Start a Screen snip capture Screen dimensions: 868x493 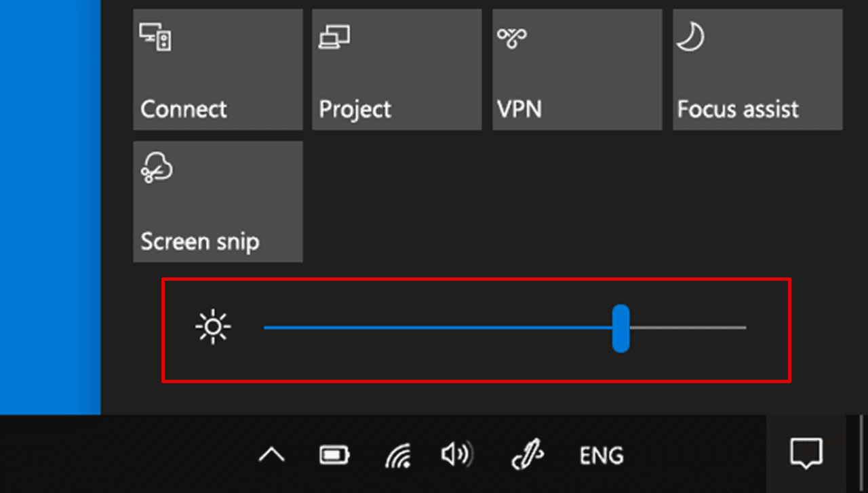click(218, 201)
